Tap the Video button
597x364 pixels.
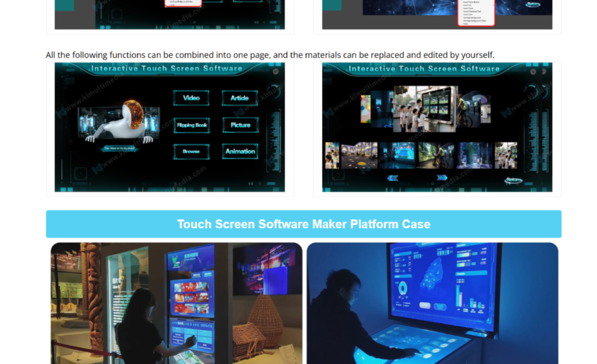click(x=191, y=98)
